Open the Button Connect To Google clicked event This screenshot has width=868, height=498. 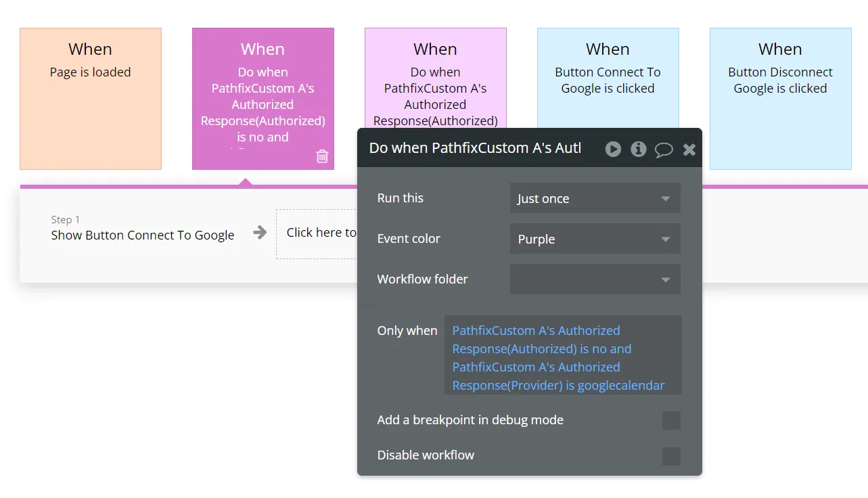tap(608, 78)
